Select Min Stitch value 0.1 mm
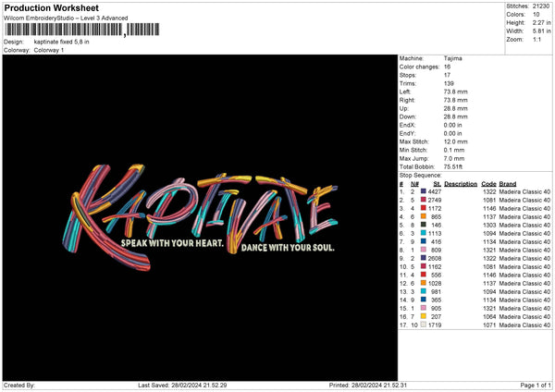555x392 pixels. pos(454,150)
